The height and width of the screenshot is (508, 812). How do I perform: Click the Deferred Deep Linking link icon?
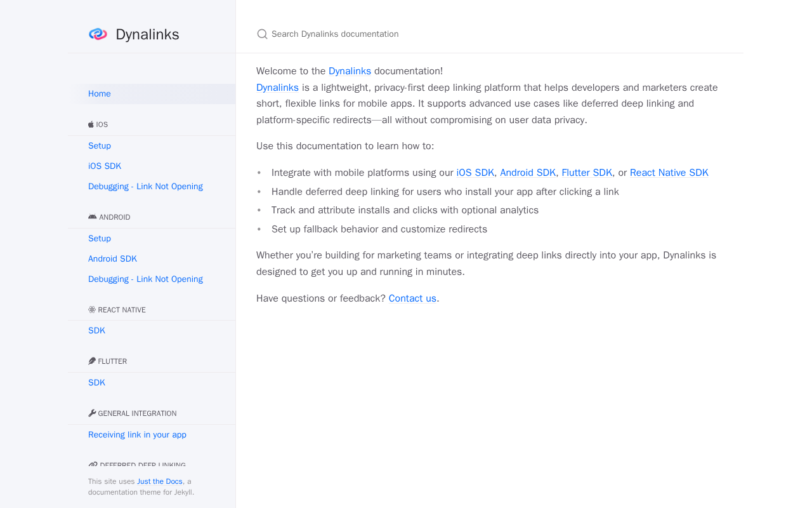93,465
